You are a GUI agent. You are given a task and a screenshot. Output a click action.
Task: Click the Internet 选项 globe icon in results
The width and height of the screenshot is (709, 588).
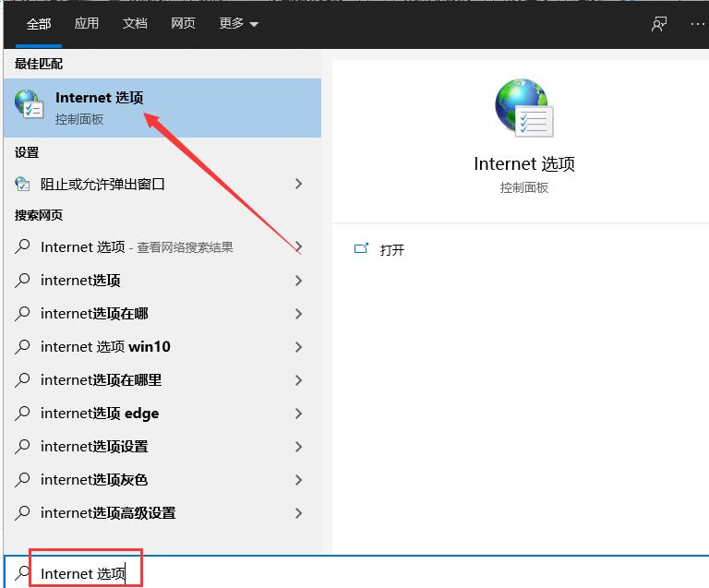click(29, 104)
